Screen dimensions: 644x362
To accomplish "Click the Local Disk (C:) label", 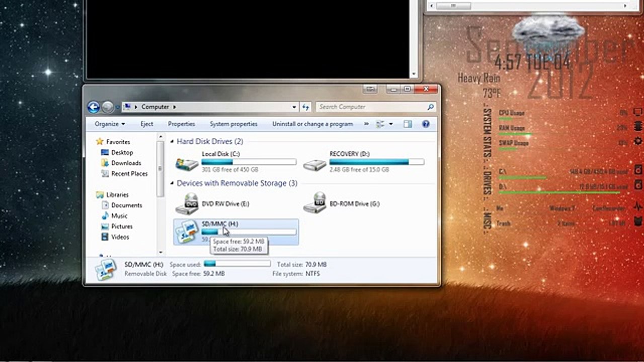I will point(221,154).
